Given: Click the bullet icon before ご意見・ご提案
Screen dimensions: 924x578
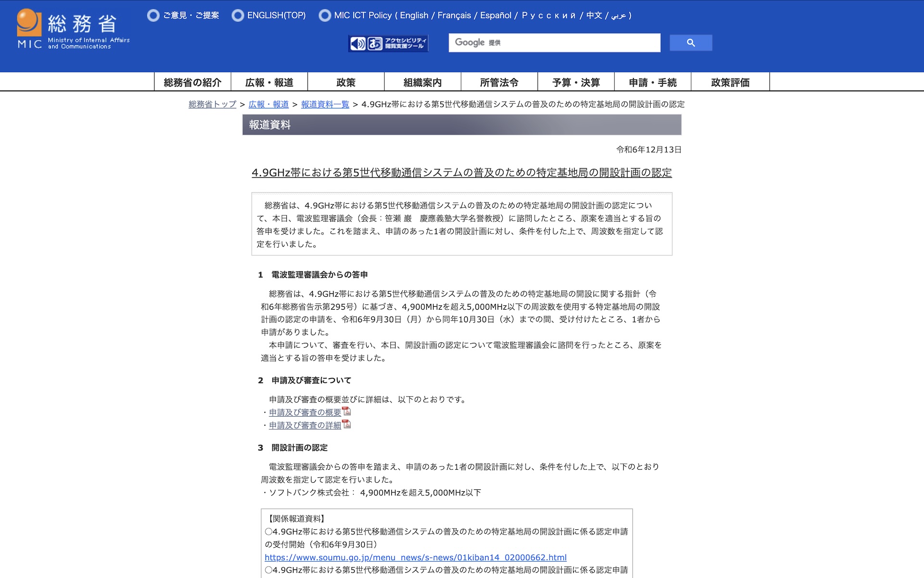Looking at the screenshot, I should 153,15.
